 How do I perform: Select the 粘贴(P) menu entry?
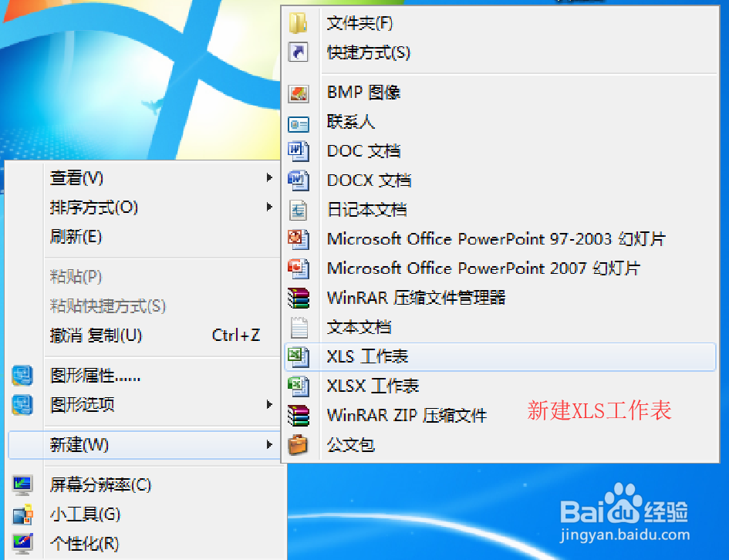pyautogui.click(x=143, y=277)
